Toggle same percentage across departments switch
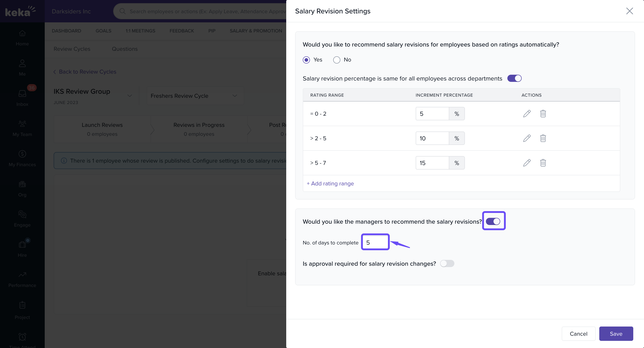Viewport: 644px width, 348px height. (x=514, y=78)
